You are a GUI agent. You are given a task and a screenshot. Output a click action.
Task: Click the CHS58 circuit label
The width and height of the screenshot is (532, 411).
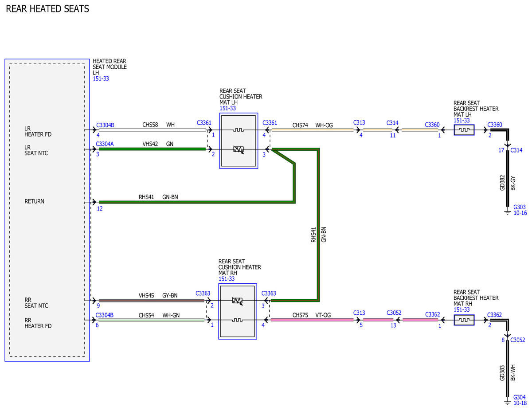click(x=150, y=125)
